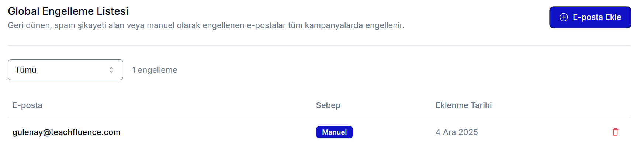644x163 pixels.
Task: Click the Manuel reason badge
Action: coord(334,132)
